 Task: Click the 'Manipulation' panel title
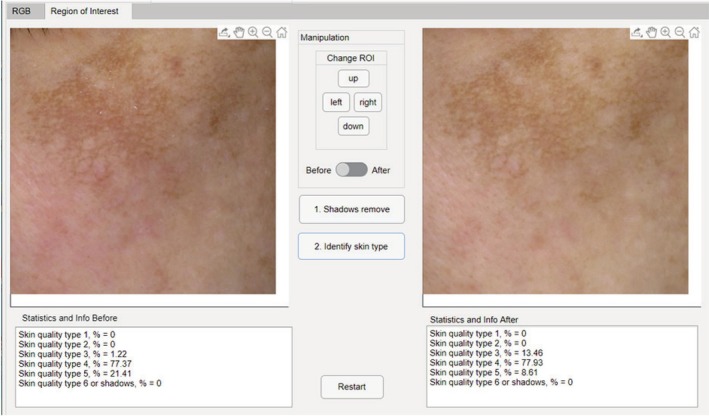pos(325,38)
